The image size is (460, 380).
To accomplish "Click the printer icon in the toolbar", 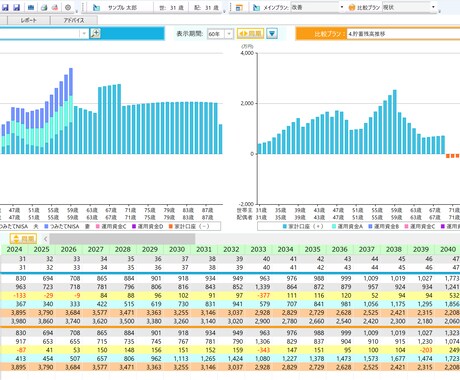I will (44, 7).
